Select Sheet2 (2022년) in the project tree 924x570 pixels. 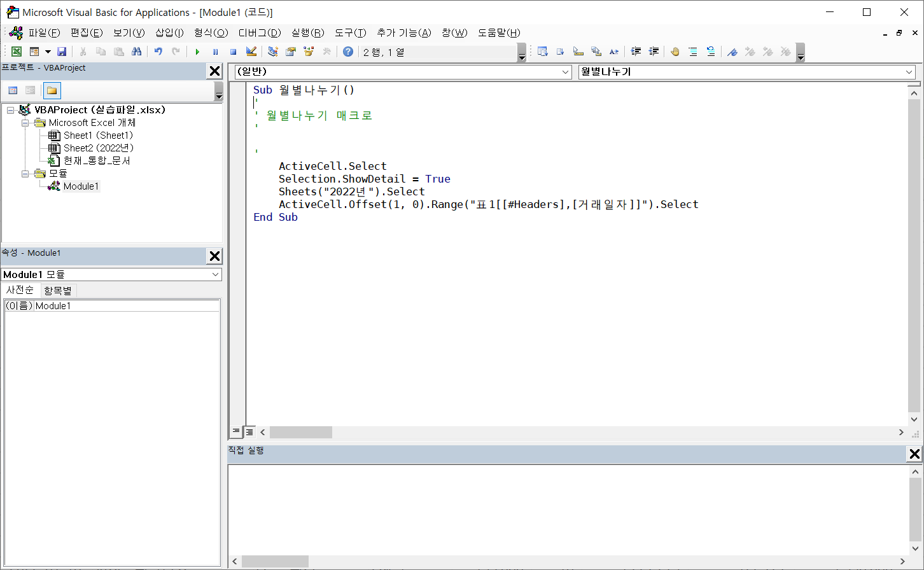coord(99,148)
